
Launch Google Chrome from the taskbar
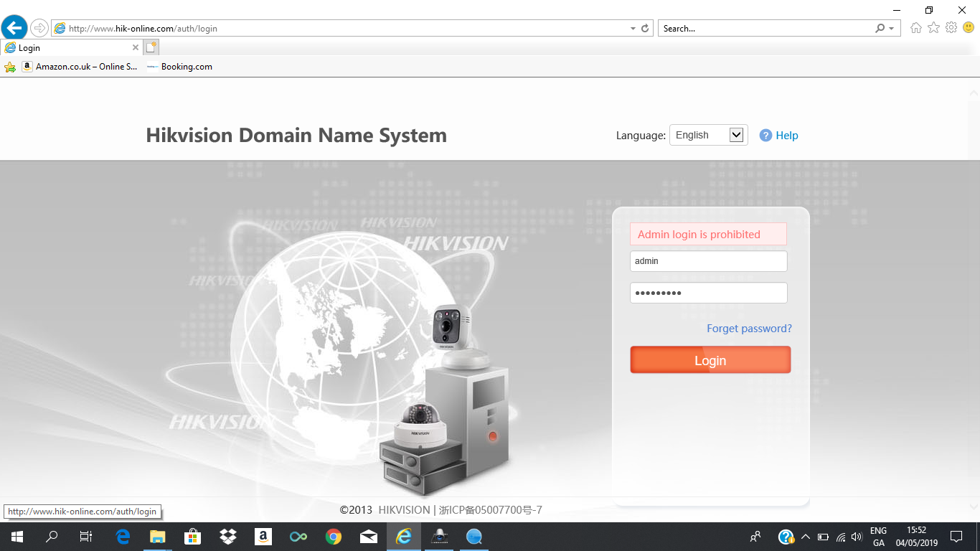333,537
